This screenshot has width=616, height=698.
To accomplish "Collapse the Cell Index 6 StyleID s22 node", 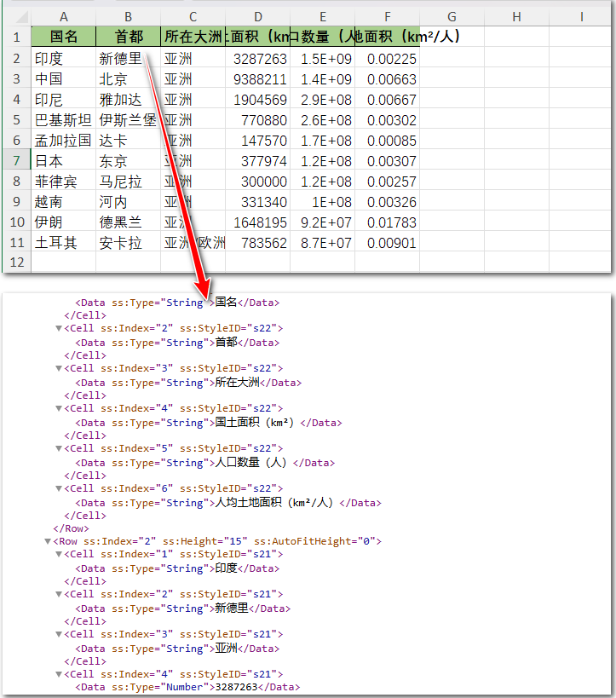I will (58, 489).
